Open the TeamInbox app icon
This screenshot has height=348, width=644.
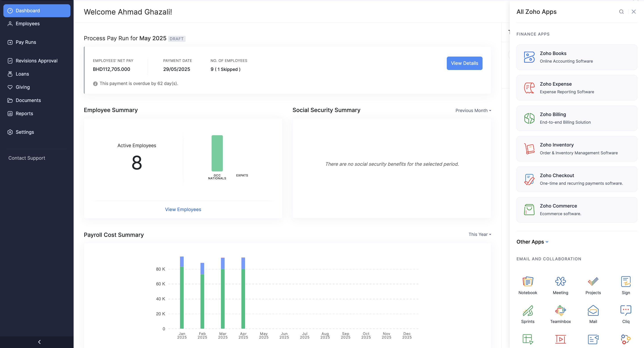pos(560,310)
